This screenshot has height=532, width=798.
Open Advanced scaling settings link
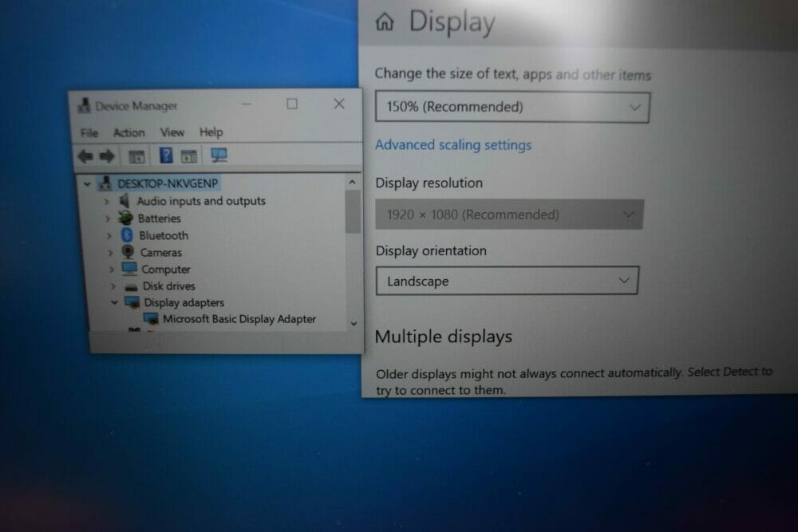(453, 145)
